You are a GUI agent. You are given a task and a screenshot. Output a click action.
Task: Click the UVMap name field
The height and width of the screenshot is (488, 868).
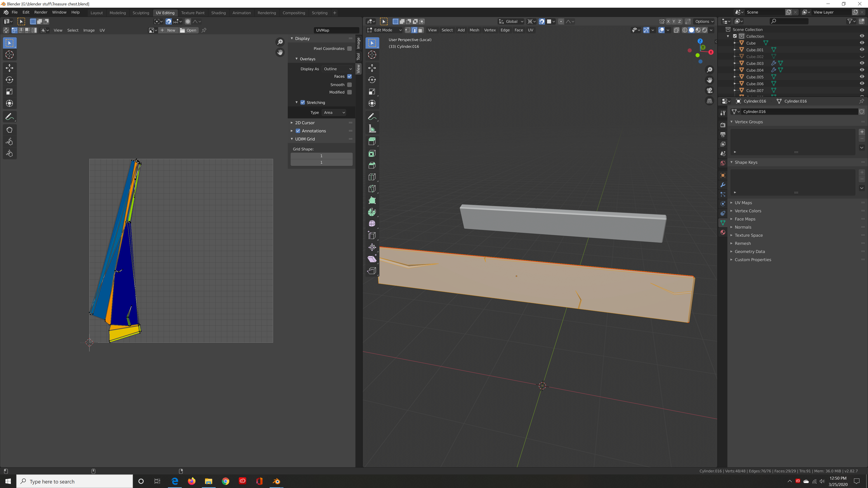pyautogui.click(x=336, y=30)
